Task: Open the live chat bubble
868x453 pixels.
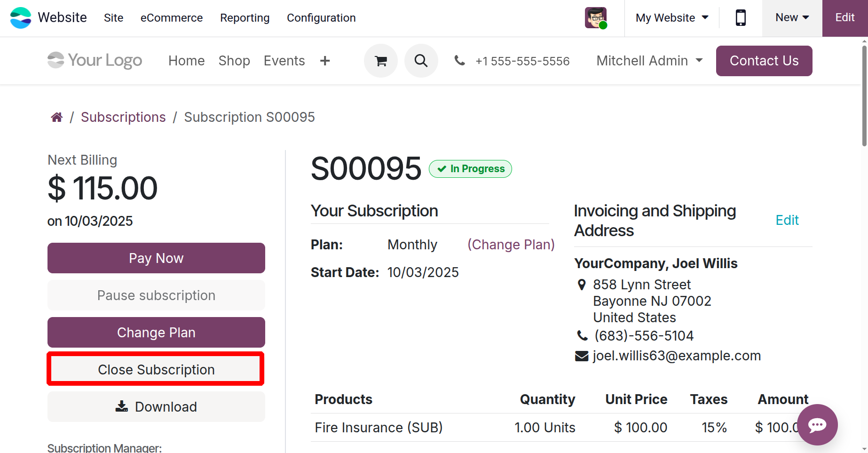Action: (x=817, y=425)
